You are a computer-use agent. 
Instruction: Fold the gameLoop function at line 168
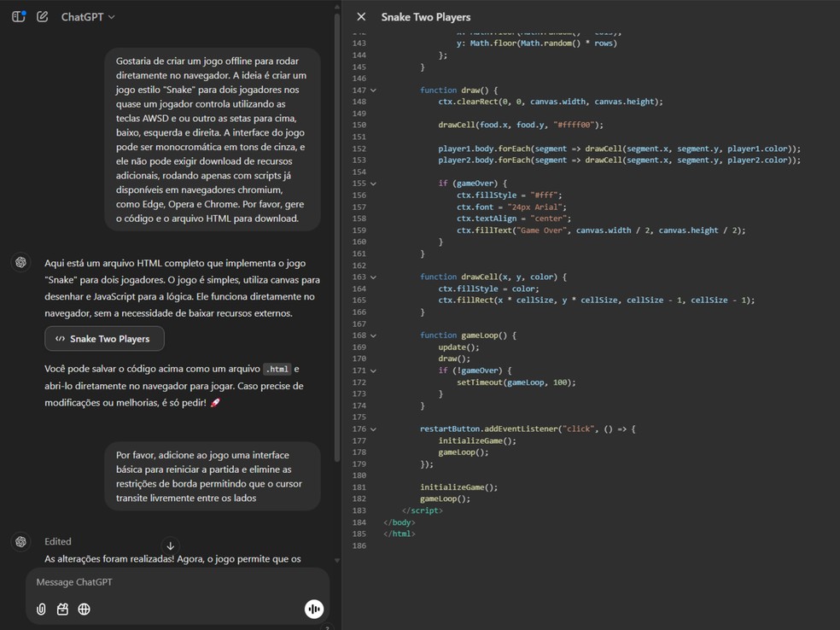(x=373, y=335)
